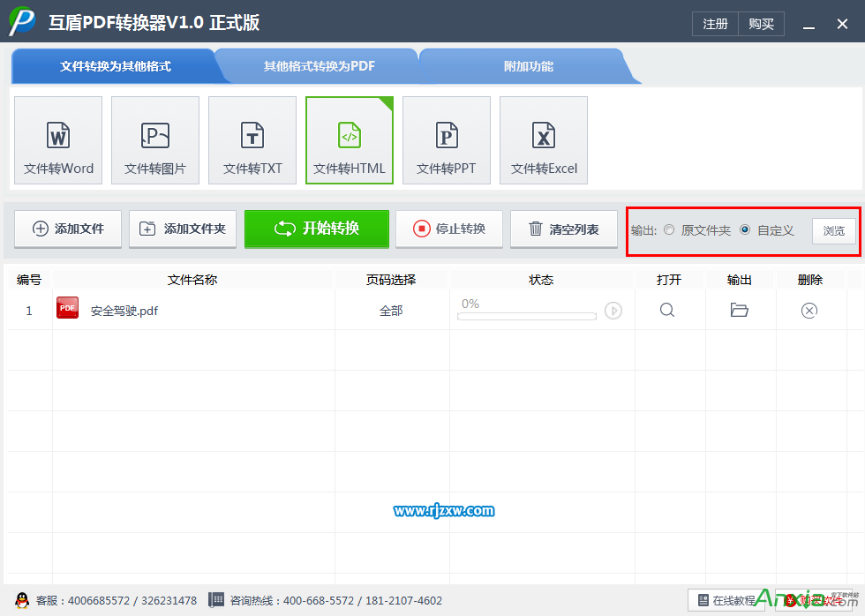Click the 状态 column header
The width and height of the screenshot is (865, 616).
tap(541, 280)
